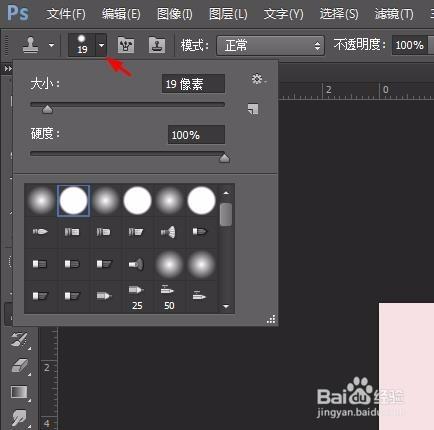Image resolution: width=434 pixels, height=430 pixels.
Task: Select the last bristle brush in second row
Action: pos(200,232)
